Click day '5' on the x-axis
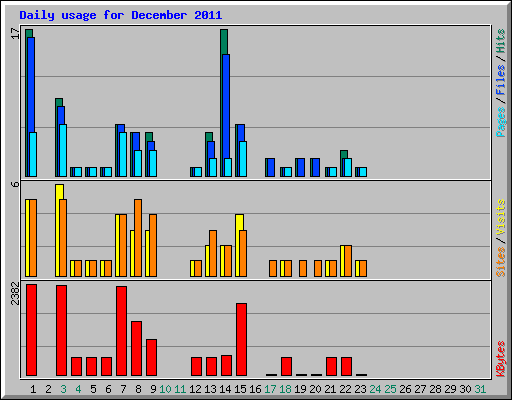The height and width of the screenshot is (400, 512). pos(93,389)
